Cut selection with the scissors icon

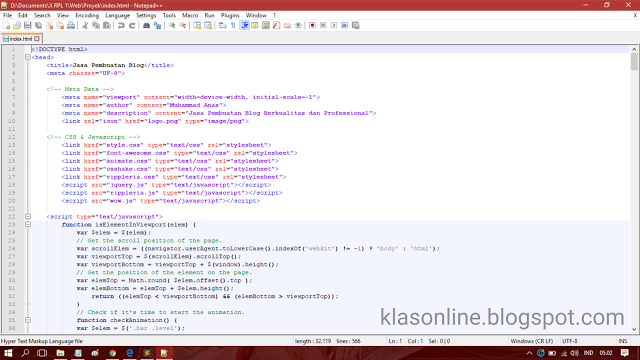click(x=85, y=25)
